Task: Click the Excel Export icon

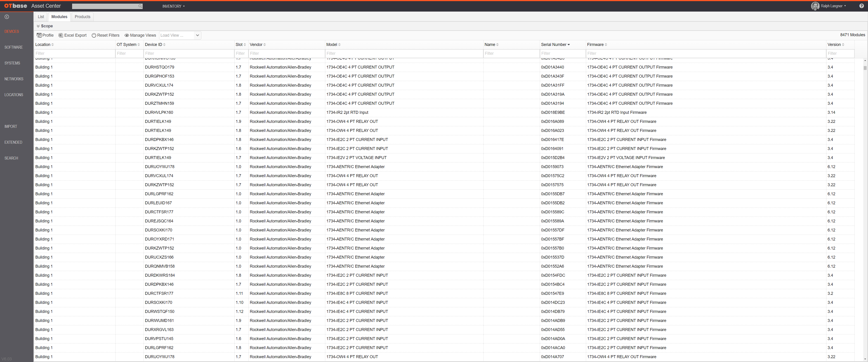Action: click(61, 35)
